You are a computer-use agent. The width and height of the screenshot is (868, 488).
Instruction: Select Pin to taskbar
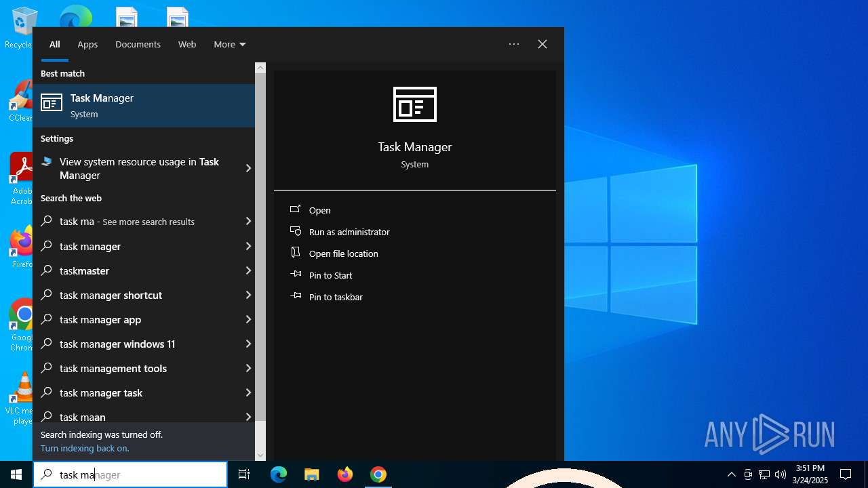tap(336, 297)
